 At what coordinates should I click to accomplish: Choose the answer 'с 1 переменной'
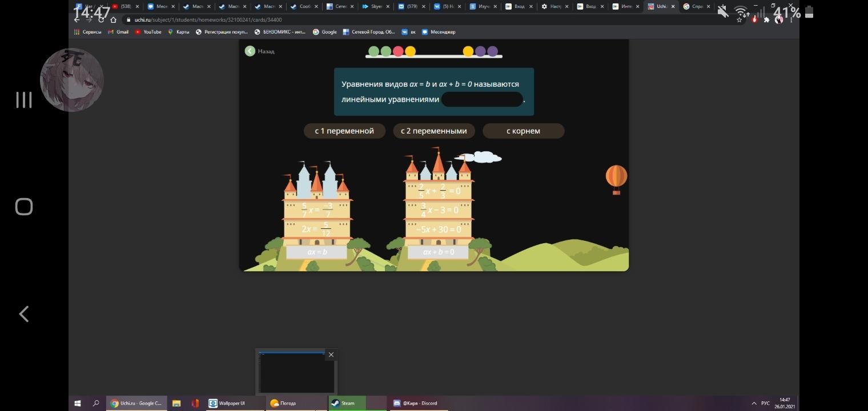(344, 131)
